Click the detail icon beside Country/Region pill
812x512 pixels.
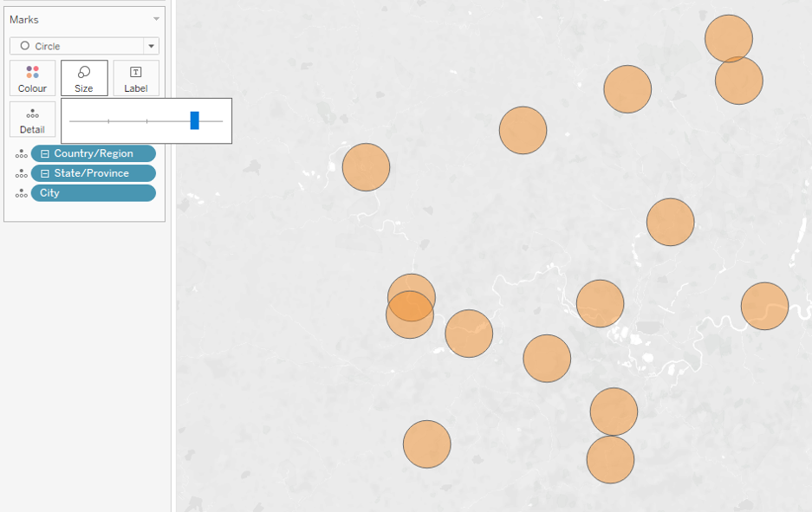coord(21,154)
